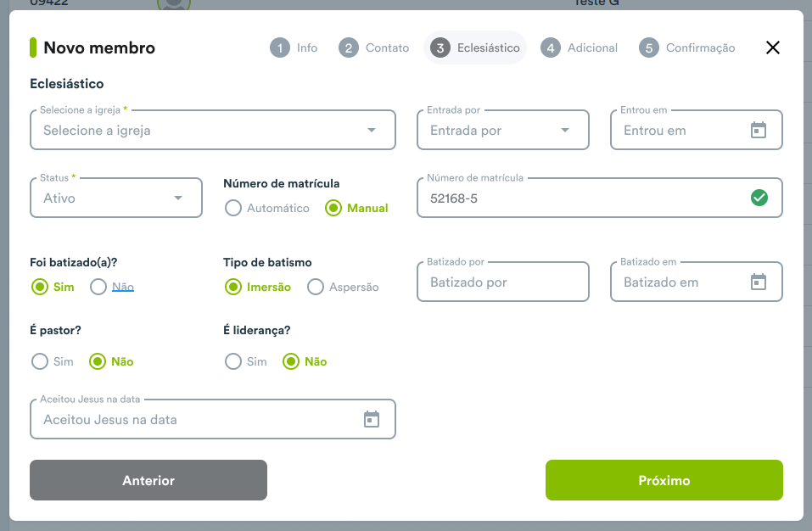Viewport: 812px width, 531px height.
Task: Expand the Status dropdown
Action: [116, 198]
